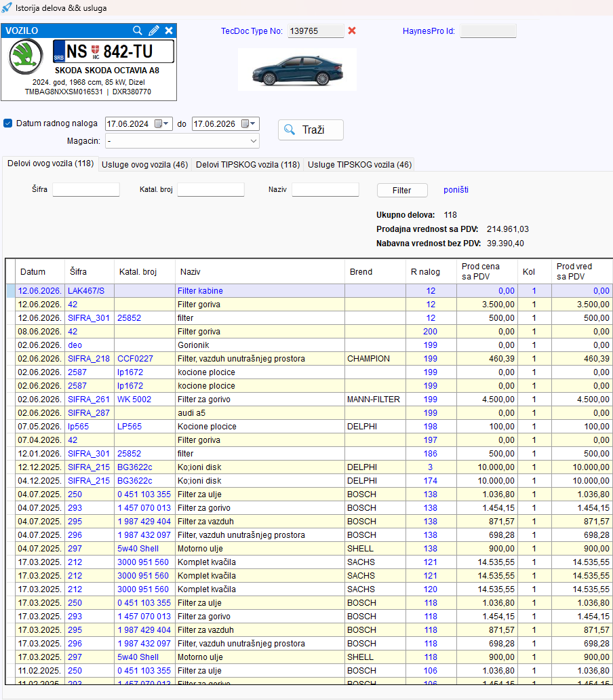The height and width of the screenshot is (700, 613).
Task: Click the X icon in VOZILO header
Action: click(x=169, y=31)
